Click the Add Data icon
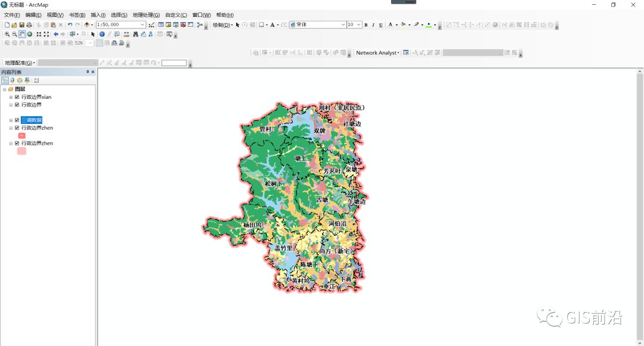This screenshot has width=644, height=346. pyautogui.click(x=86, y=26)
